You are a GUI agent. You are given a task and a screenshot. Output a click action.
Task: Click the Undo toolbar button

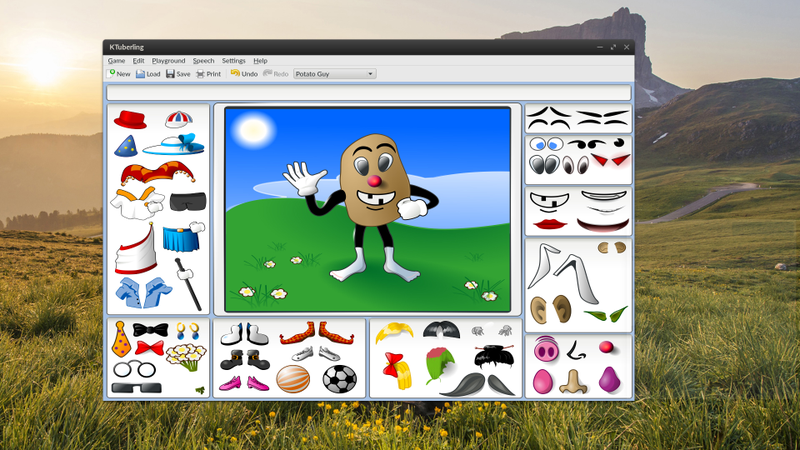(x=244, y=74)
